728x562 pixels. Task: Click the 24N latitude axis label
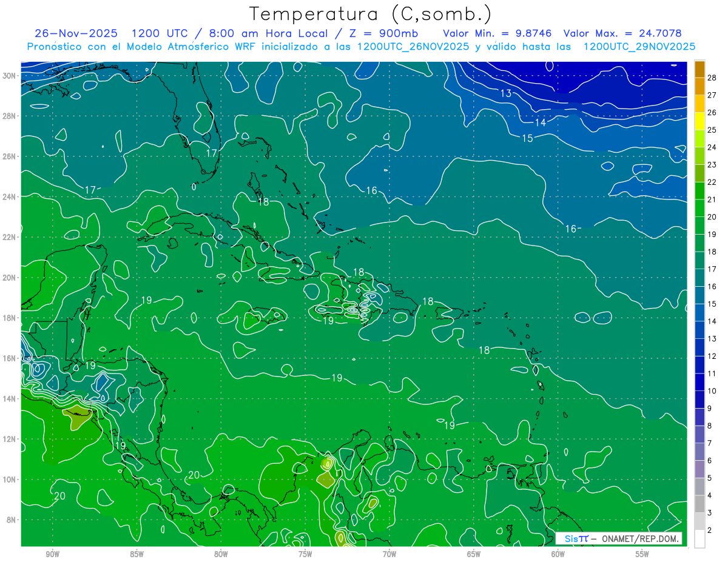[x=10, y=196]
